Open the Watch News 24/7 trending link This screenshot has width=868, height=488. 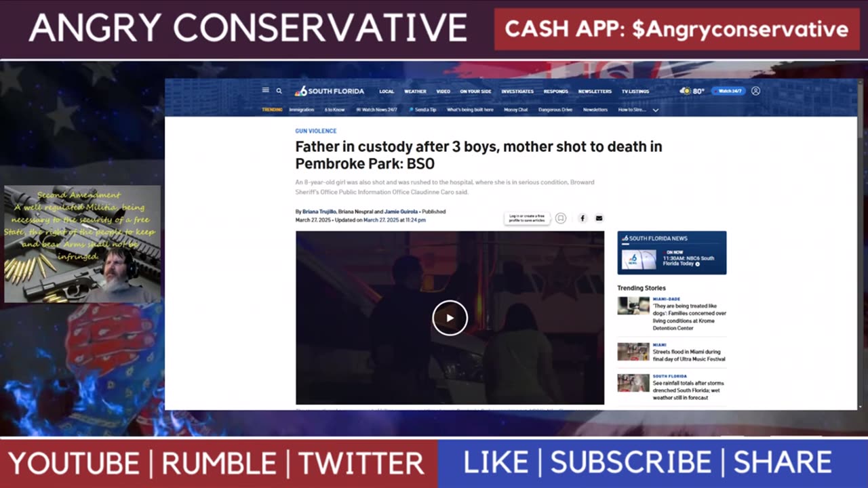[x=376, y=110]
